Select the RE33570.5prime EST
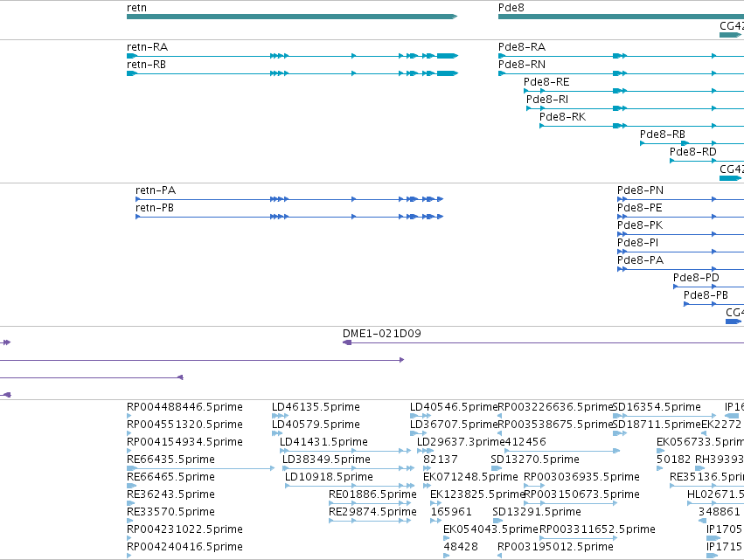Viewport: 744px width, 560px height. pos(129,521)
